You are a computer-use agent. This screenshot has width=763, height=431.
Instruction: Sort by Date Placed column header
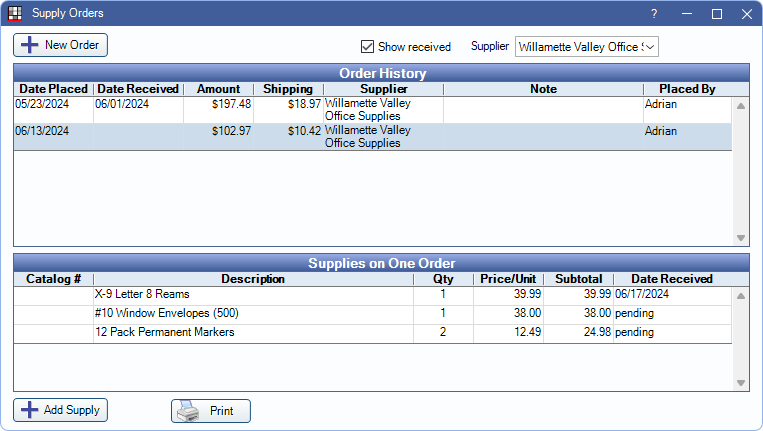53,89
